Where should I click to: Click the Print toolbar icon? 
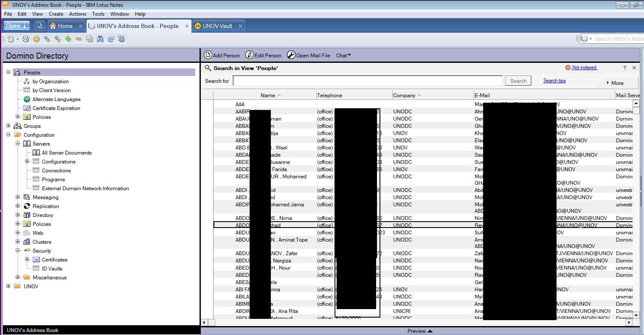(x=25, y=39)
